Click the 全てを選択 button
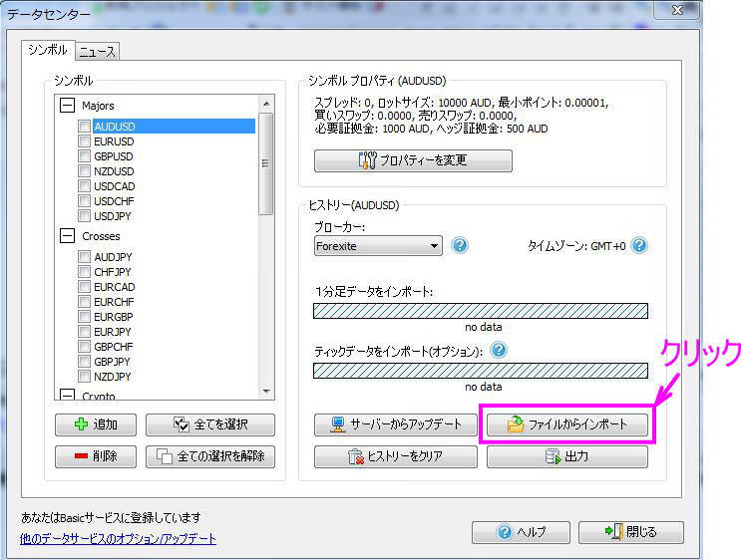Image resolution: width=741 pixels, height=560 pixels. (x=210, y=424)
